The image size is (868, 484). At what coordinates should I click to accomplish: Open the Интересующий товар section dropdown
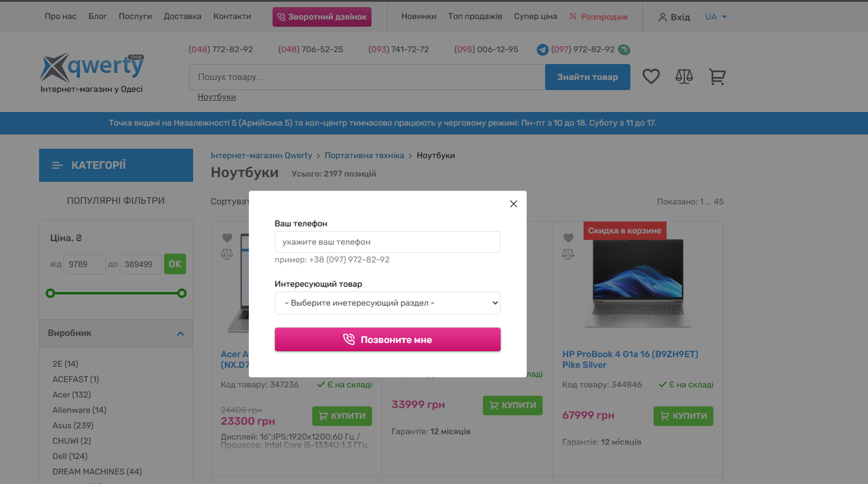[x=387, y=303]
